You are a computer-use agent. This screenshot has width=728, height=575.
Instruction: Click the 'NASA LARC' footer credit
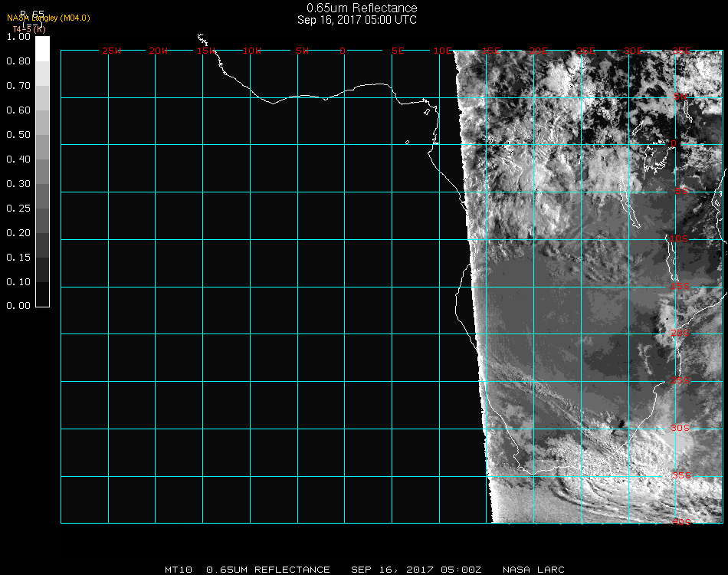pyautogui.click(x=533, y=570)
